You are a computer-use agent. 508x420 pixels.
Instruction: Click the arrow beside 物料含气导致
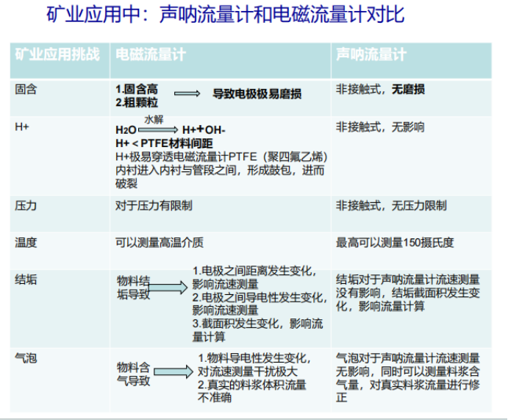(x=173, y=373)
